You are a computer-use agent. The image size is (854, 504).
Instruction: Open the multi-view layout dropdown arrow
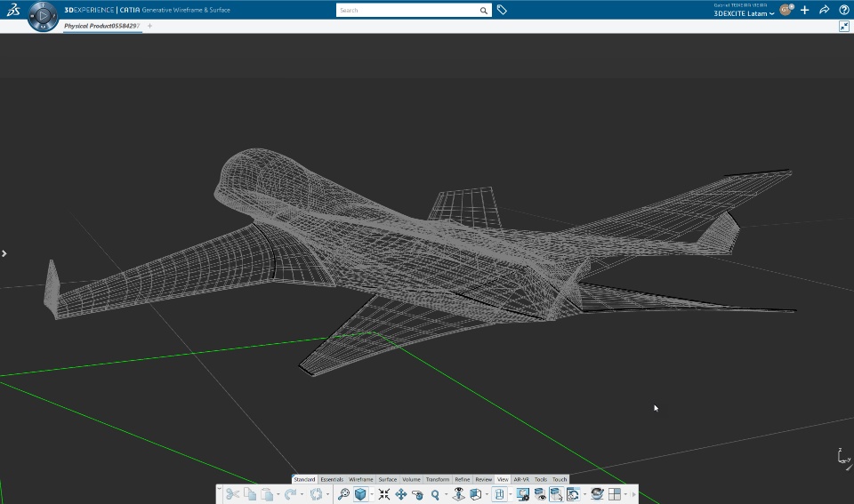click(x=625, y=495)
